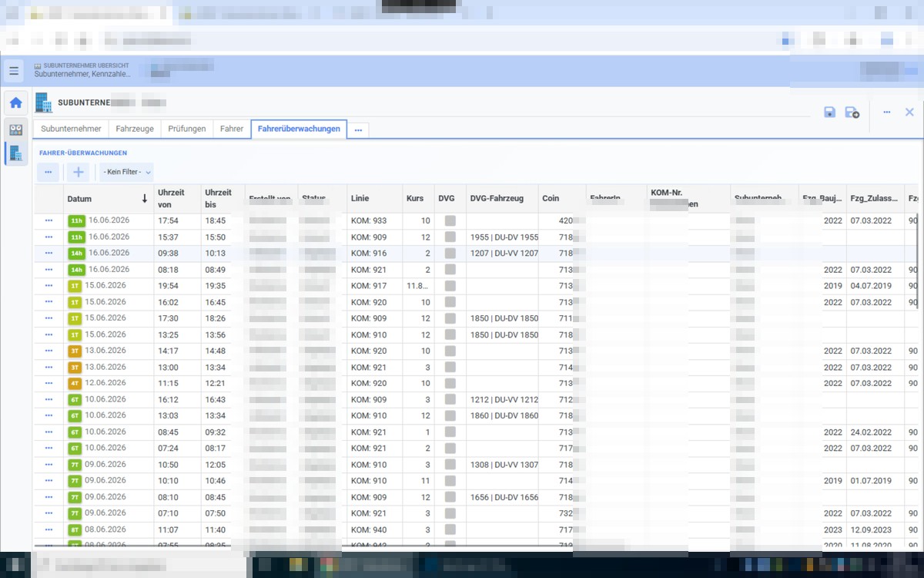
Task: Open the second sidebar icon below Home
Action: tap(15, 129)
